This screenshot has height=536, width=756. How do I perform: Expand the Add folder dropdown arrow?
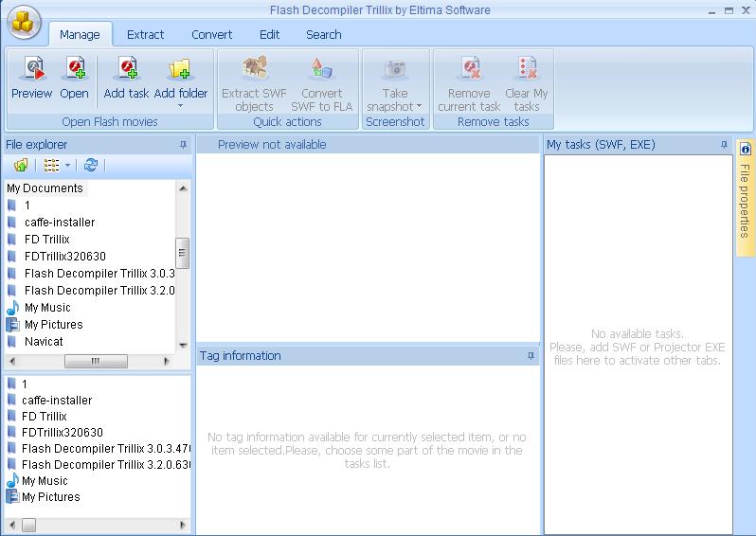(180, 106)
